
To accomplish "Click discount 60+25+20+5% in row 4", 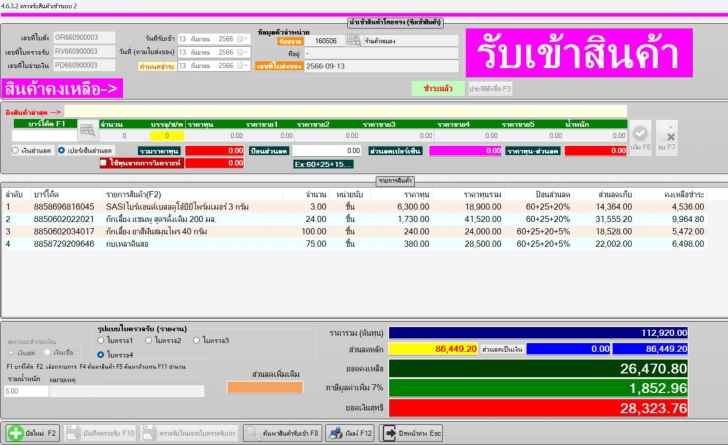I will click(x=543, y=244).
